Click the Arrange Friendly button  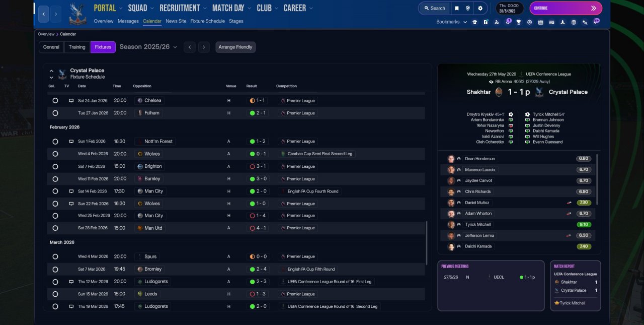[235, 47]
